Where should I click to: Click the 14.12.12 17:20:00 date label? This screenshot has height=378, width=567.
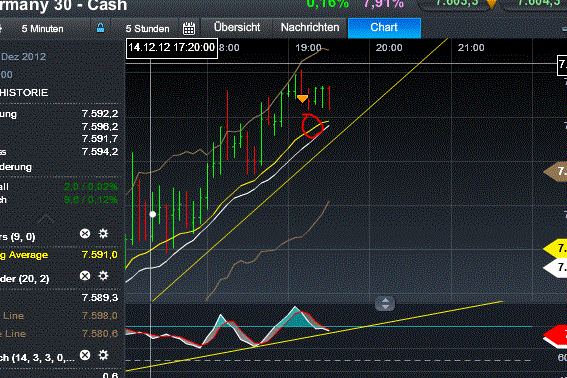[x=172, y=48]
